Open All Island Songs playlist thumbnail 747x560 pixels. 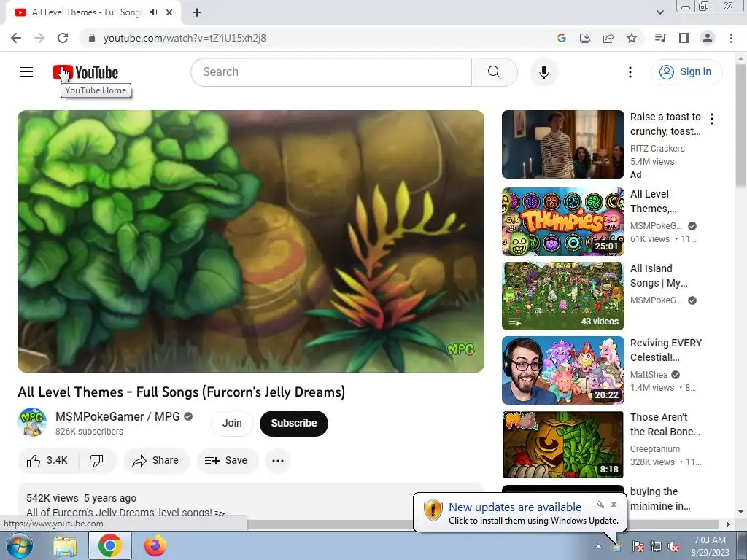point(562,296)
